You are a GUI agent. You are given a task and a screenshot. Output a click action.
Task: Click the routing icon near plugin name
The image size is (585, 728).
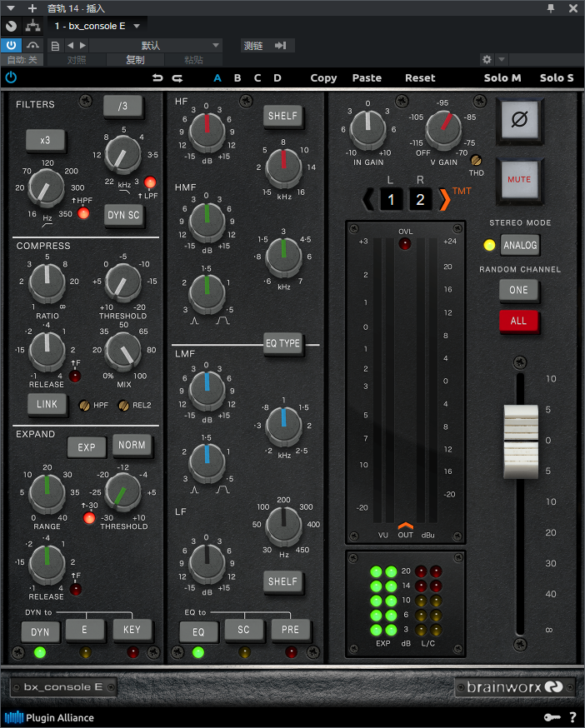click(32, 26)
